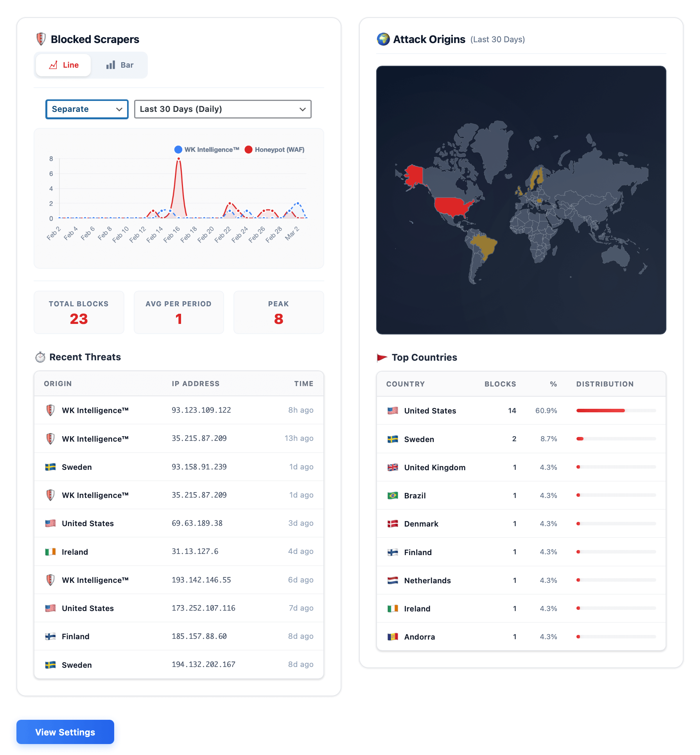This screenshot has width=700, height=755.
Task: Click the Top Countries flag icon
Action: [381, 357]
